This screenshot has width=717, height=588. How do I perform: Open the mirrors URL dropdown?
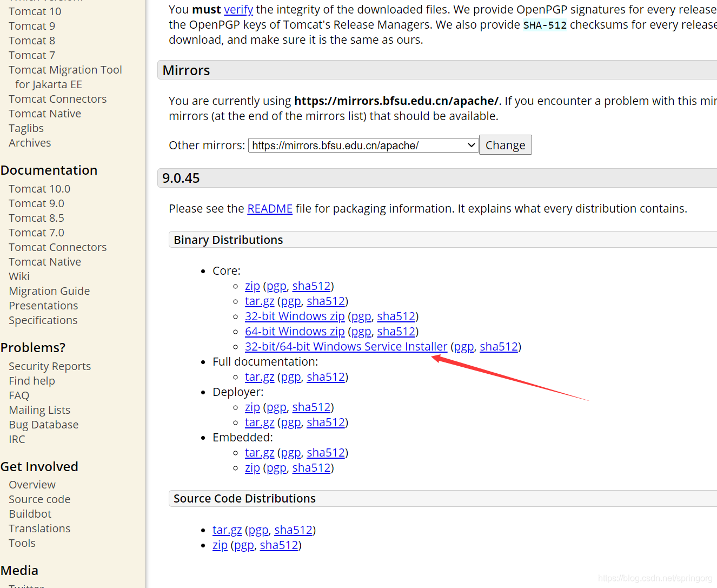click(x=363, y=145)
